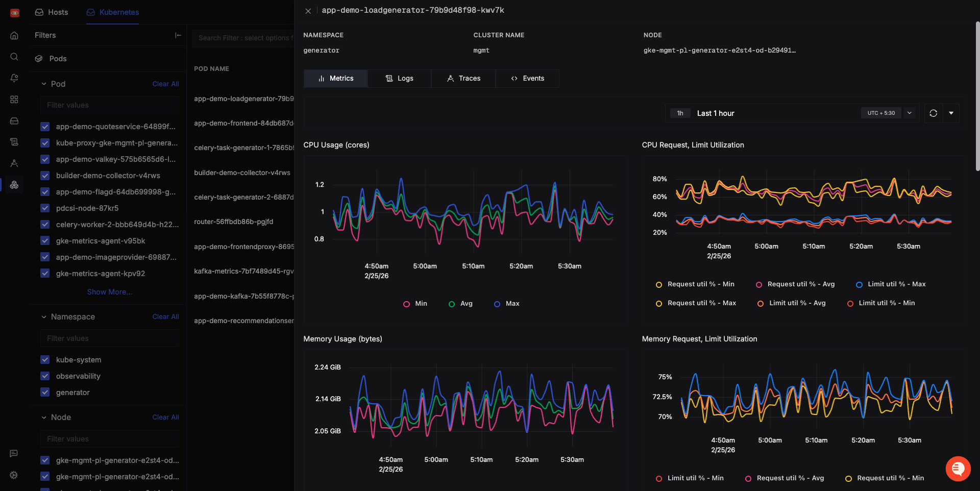Toggle the pdcsi-node-87kr5 pod checkbox
Image resolution: width=980 pixels, height=491 pixels.
coord(45,208)
